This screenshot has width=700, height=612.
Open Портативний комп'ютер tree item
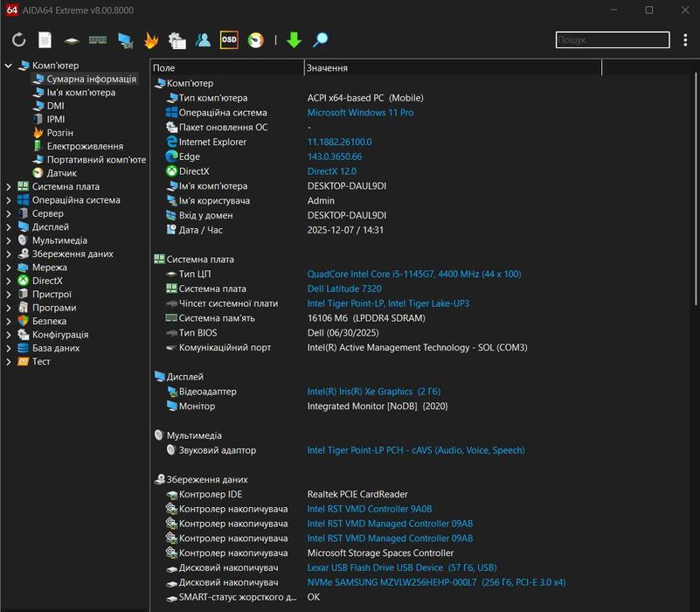coord(96,159)
